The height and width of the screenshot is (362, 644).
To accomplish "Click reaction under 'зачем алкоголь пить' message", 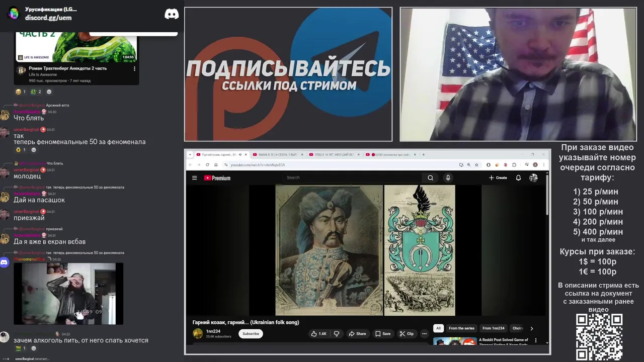I will pos(20,348).
